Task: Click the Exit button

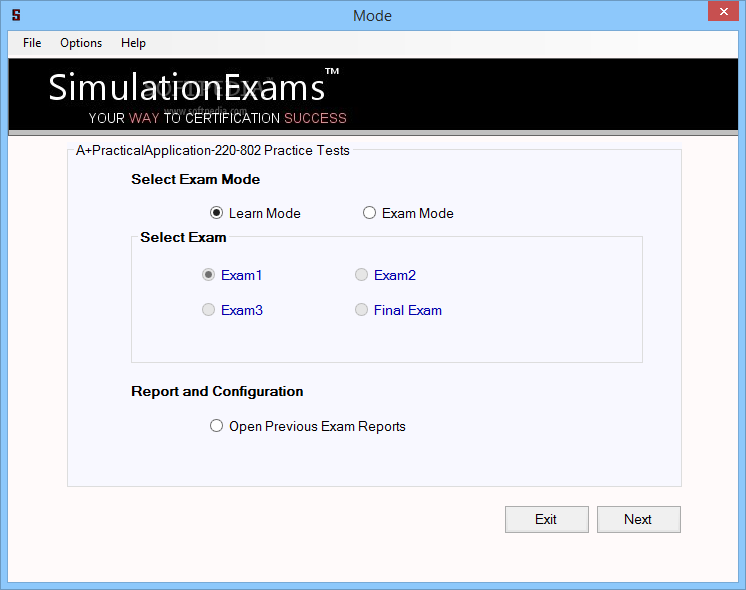Action: pos(547,519)
